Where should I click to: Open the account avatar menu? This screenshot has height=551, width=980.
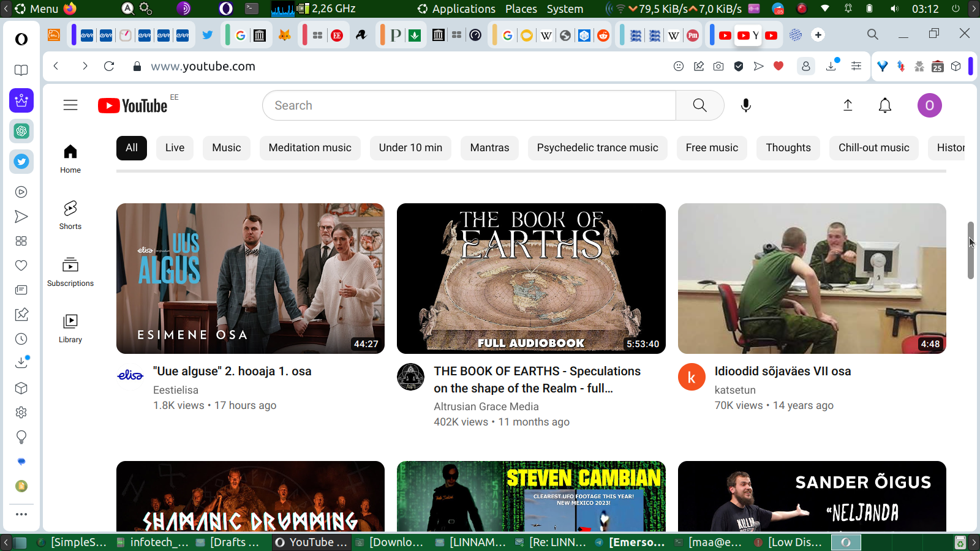[x=929, y=105]
